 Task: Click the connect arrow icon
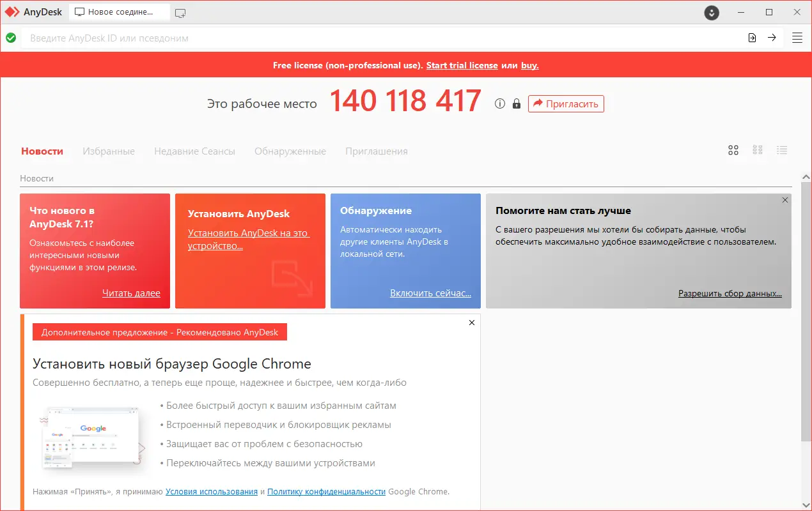point(772,38)
